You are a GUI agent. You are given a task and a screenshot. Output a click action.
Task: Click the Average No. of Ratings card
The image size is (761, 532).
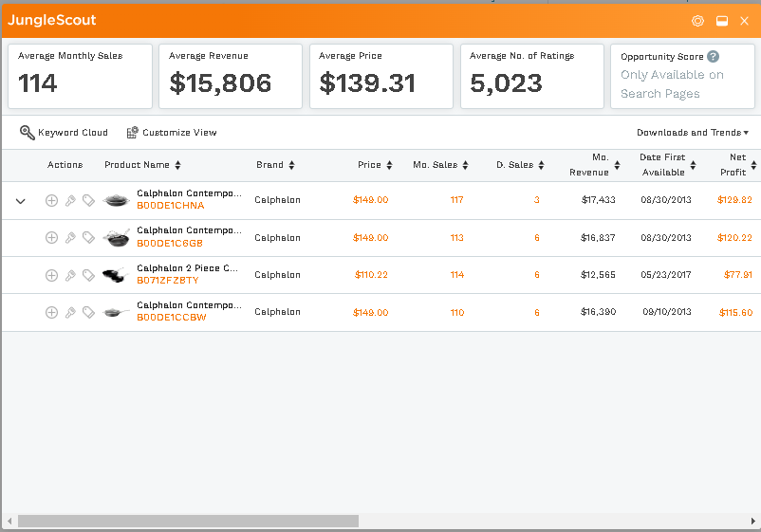pos(532,77)
